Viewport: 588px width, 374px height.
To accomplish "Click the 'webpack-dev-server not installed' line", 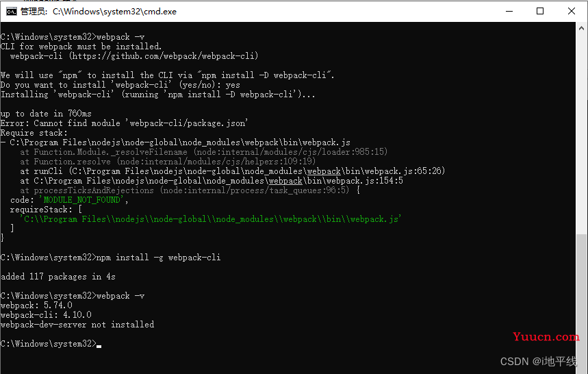I will tap(77, 325).
